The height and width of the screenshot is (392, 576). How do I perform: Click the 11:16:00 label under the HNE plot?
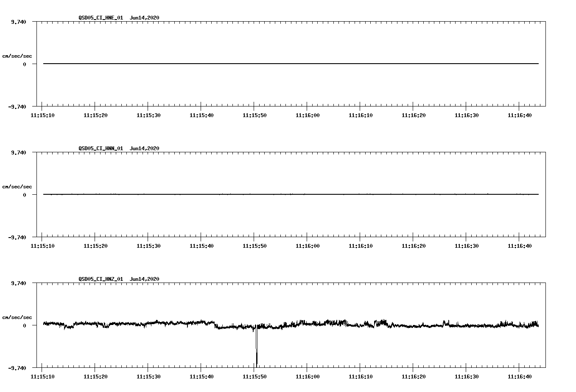tap(308, 115)
